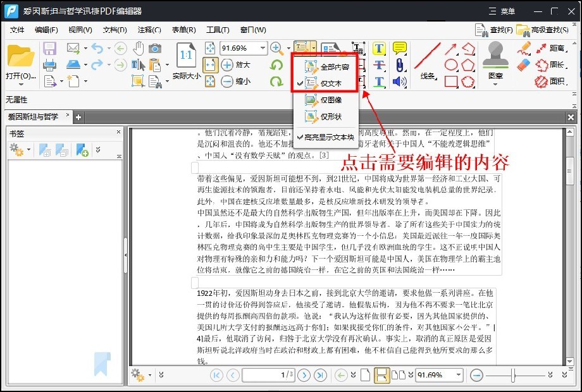582x392 pixels.
Task: Open the stamp (图章) options dropdown
Action: 497,85
